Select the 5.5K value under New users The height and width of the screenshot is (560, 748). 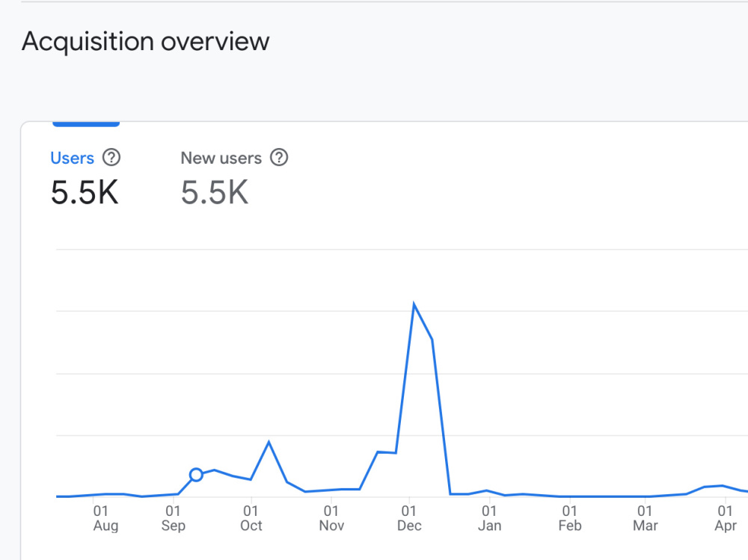[215, 192]
